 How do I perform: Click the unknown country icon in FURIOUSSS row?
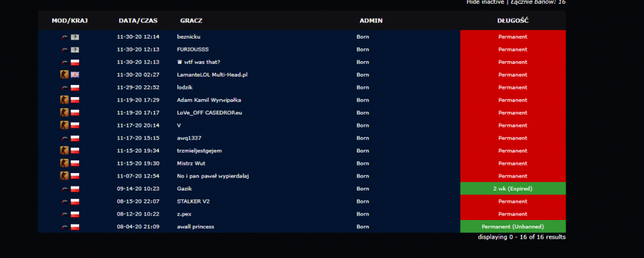pos(75,50)
